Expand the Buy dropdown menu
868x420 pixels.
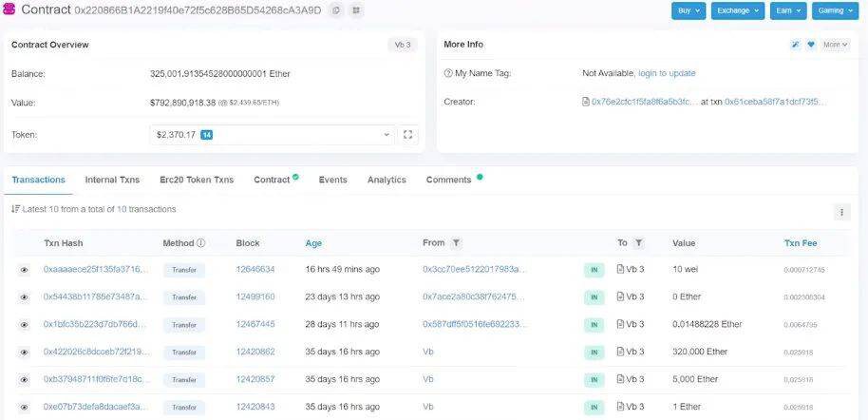(x=689, y=10)
